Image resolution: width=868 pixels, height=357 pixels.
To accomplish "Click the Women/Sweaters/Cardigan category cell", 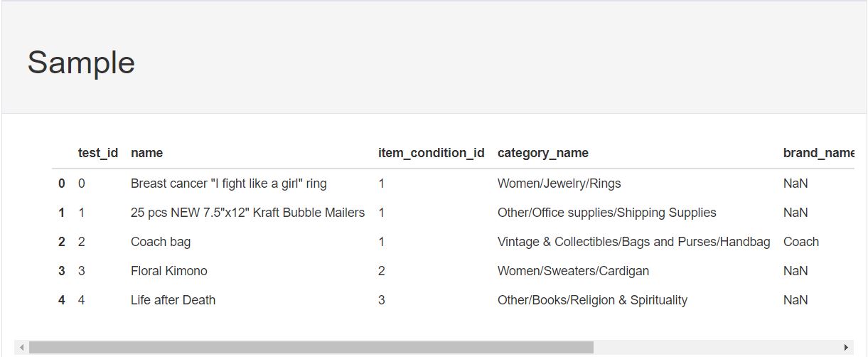I will pyautogui.click(x=573, y=271).
